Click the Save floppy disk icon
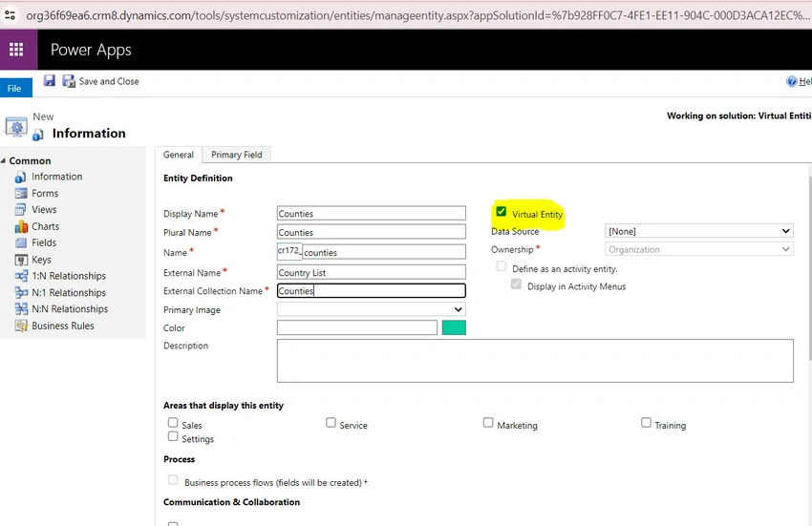This screenshot has height=526, width=812. point(49,80)
